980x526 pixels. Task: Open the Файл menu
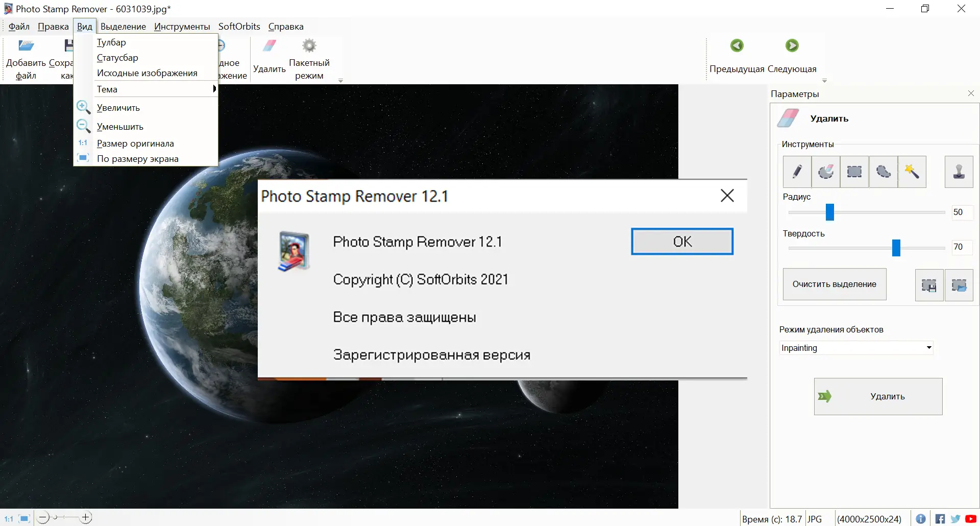click(x=19, y=27)
